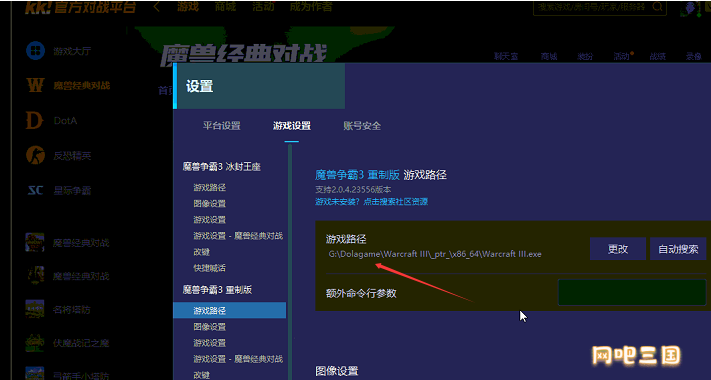Select 改键 under 冰封王座
711x380 pixels.
pos(201,252)
